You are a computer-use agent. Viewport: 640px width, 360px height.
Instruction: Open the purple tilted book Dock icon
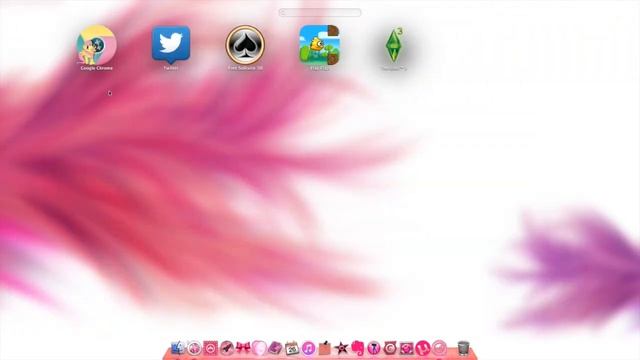click(x=276, y=348)
